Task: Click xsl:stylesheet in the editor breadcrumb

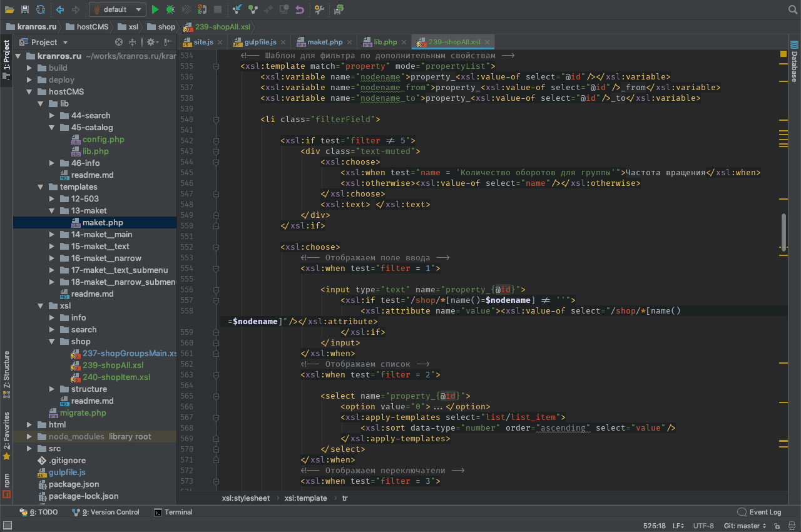Action: click(246, 498)
